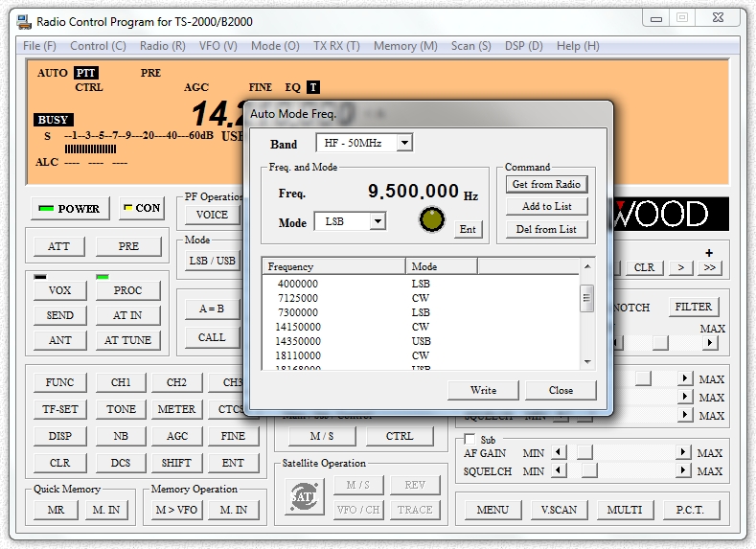Screen dimensions: 756x549
Task: Select the 18110000 CW list row
Action: (421, 355)
